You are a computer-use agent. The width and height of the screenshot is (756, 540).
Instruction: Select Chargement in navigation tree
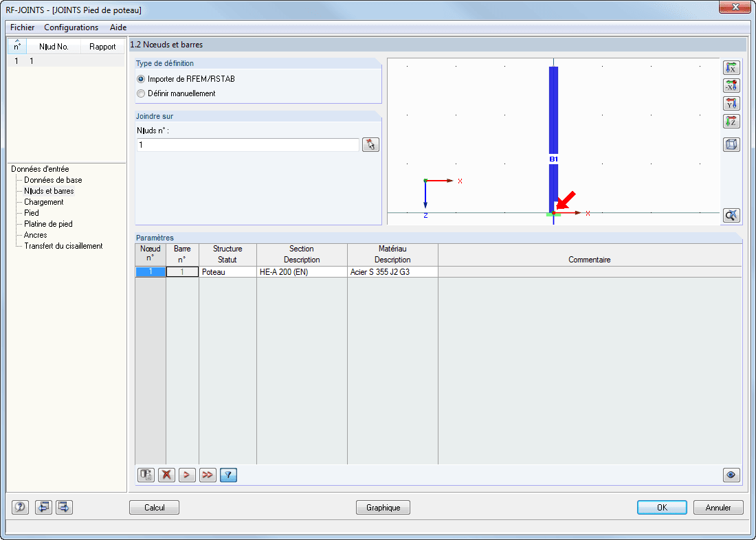point(44,202)
